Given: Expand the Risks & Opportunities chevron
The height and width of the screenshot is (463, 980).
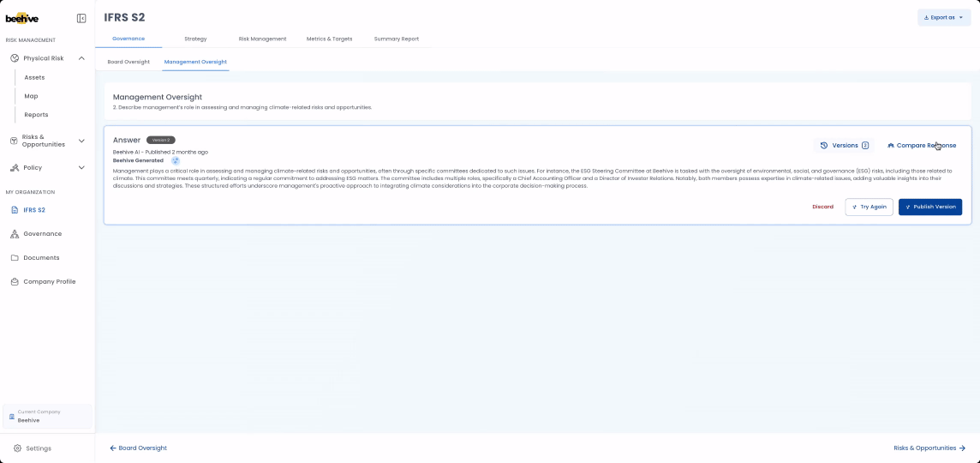Looking at the screenshot, I should click(81, 141).
